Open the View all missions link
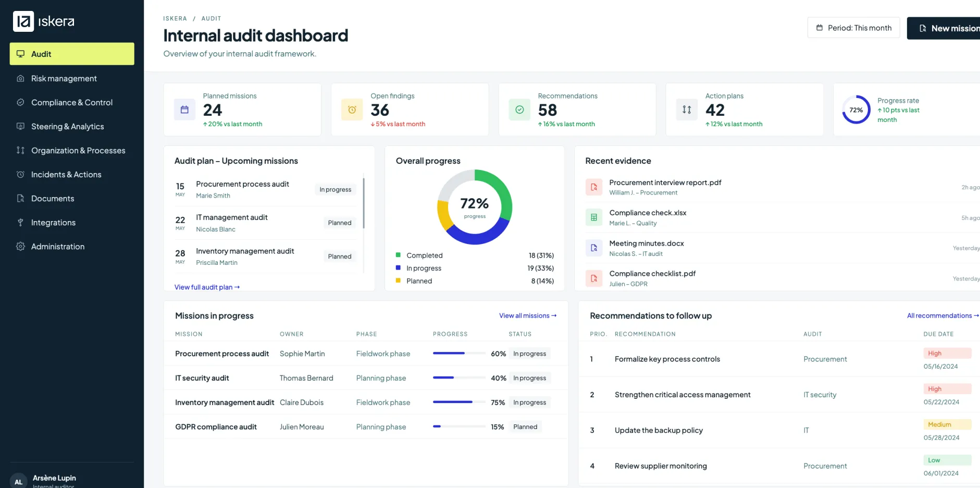 (528, 316)
